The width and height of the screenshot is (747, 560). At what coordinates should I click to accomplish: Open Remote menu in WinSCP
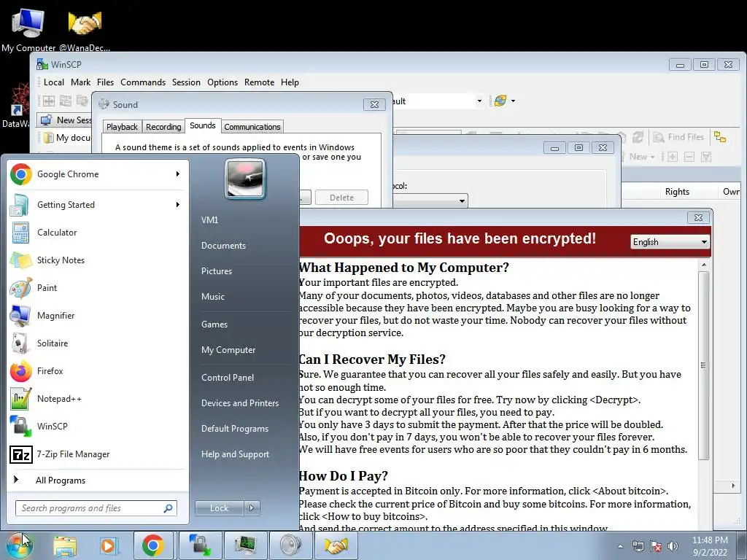[x=259, y=82]
